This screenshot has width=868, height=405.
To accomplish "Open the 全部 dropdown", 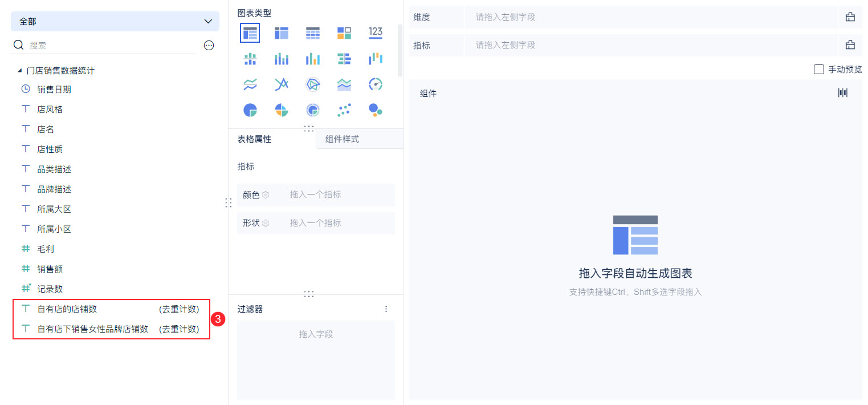I will pos(115,21).
